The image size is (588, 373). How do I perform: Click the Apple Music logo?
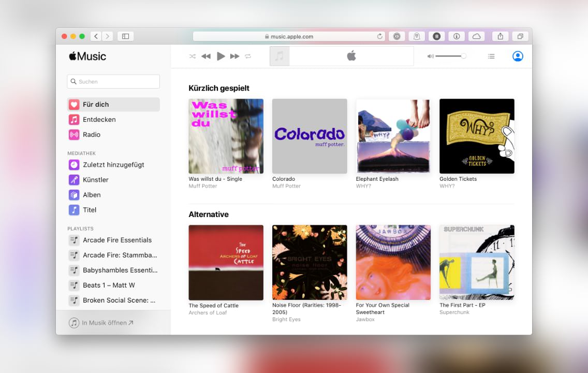coord(87,56)
